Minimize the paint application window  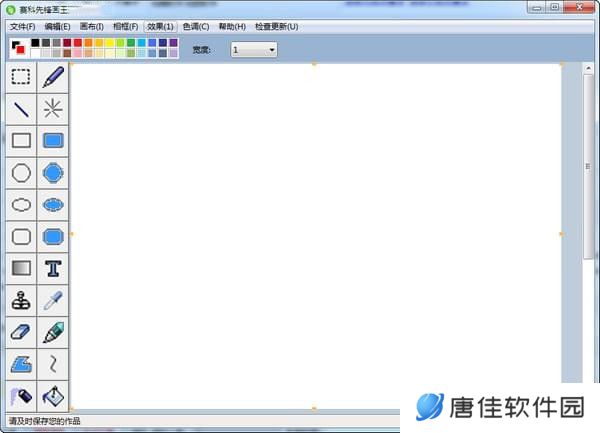536,8
